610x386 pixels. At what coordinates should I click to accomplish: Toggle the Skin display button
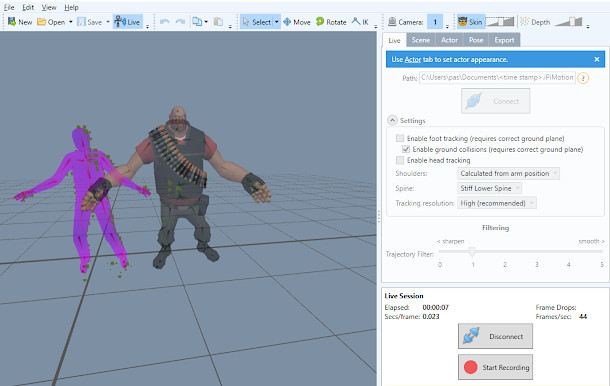pyautogui.click(x=470, y=22)
